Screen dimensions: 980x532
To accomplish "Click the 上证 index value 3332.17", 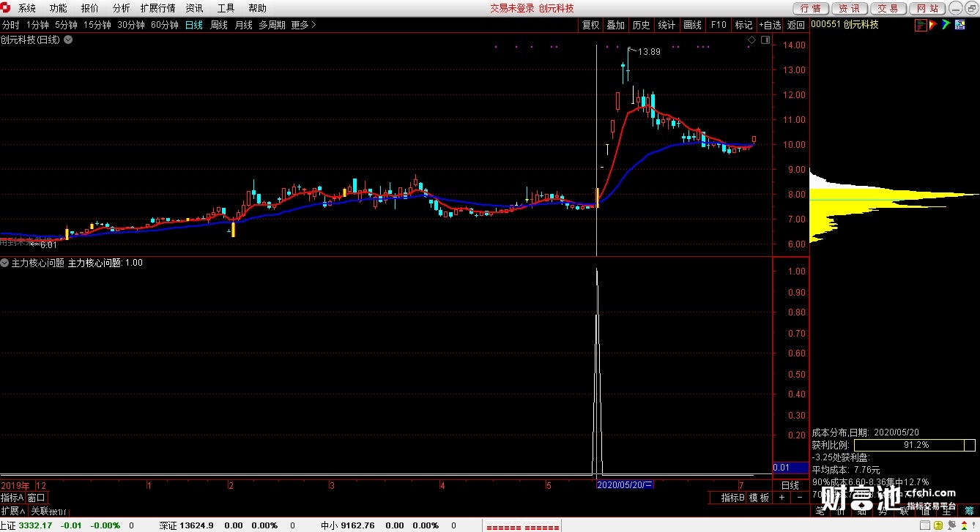I will click(35, 525).
